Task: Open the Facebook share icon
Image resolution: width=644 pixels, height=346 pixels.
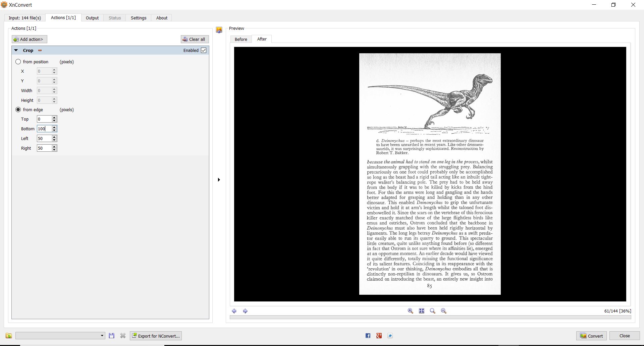Action: 368,336
